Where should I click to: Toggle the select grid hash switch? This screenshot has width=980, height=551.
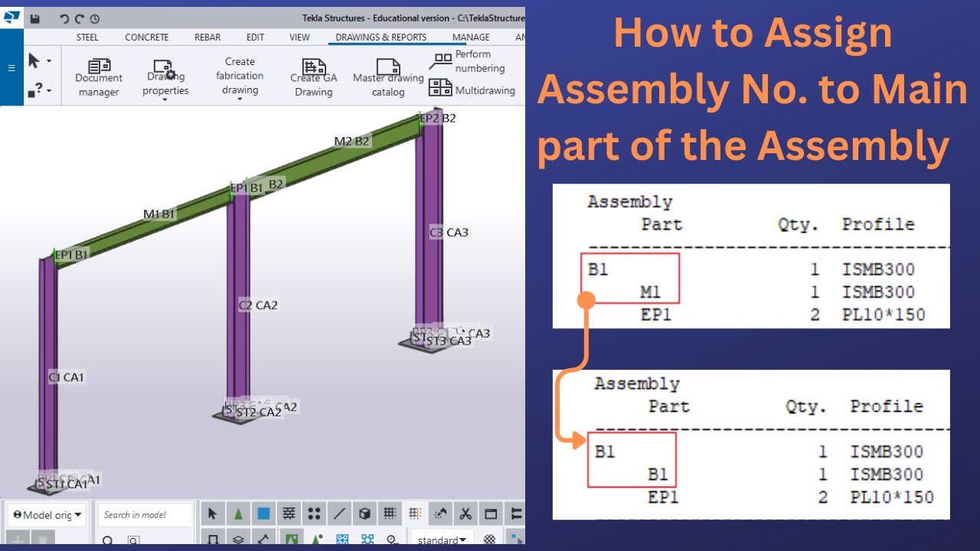pyautogui.click(x=390, y=514)
